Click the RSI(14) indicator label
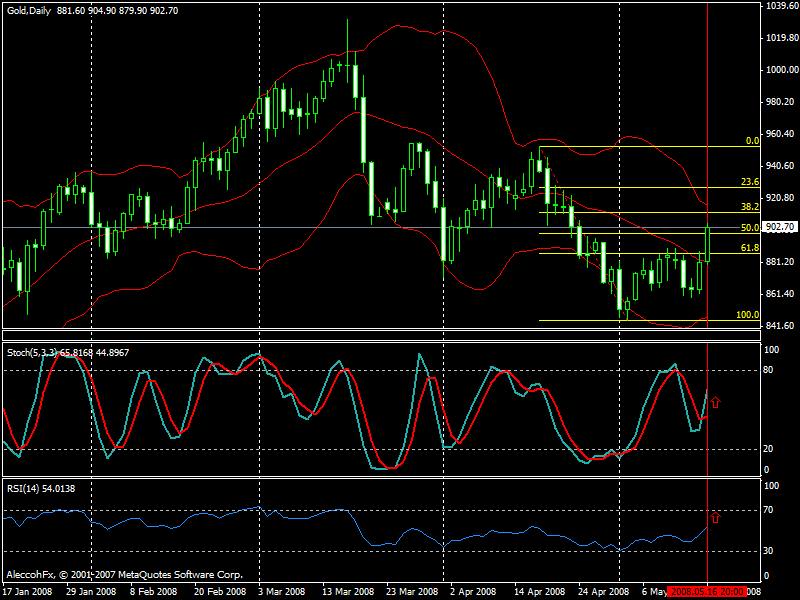This screenshot has width=800, height=600. click(x=25, y=487)
